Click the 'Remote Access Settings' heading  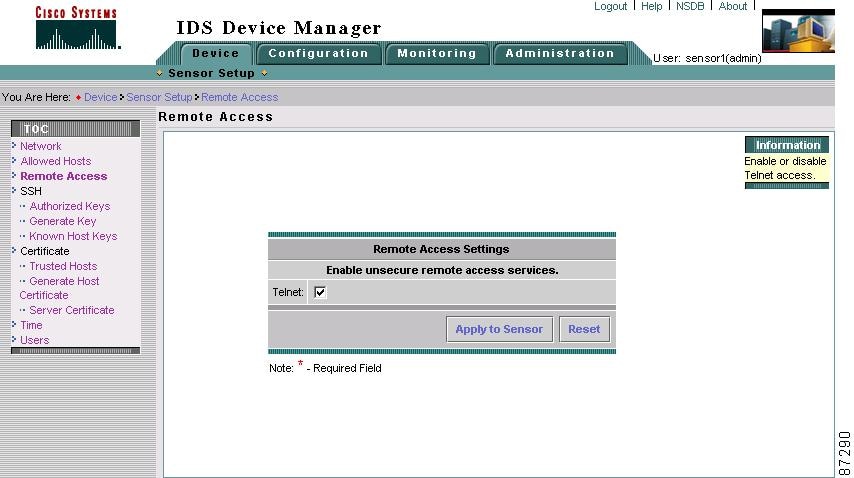coord(441,249)
